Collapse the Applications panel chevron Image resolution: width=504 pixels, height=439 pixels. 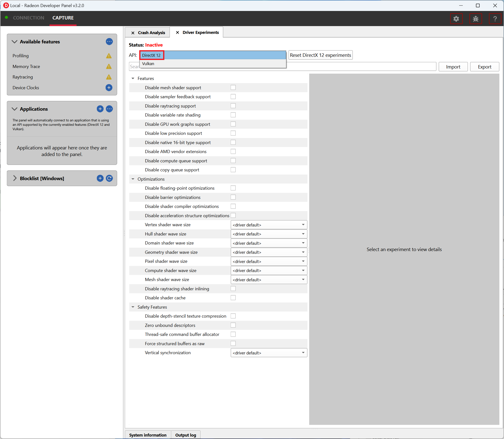[x=14, y=109]
